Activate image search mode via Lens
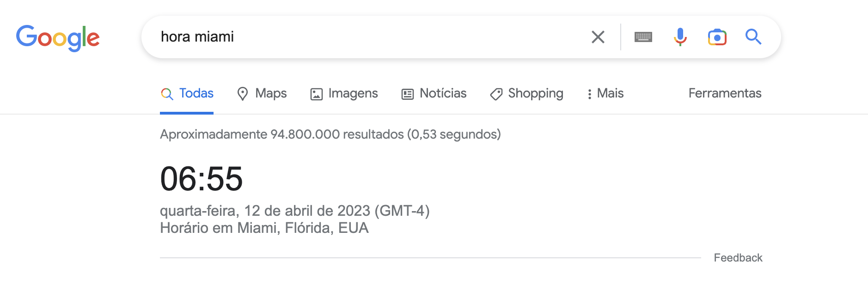This screenshot has height=292, width=868. (716, 37)
